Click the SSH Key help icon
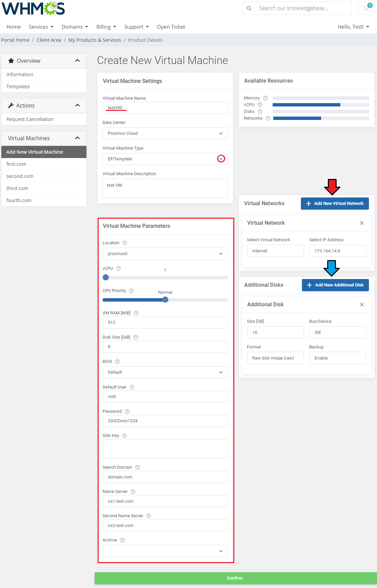 pyautogui.click(x=125, y=436)
